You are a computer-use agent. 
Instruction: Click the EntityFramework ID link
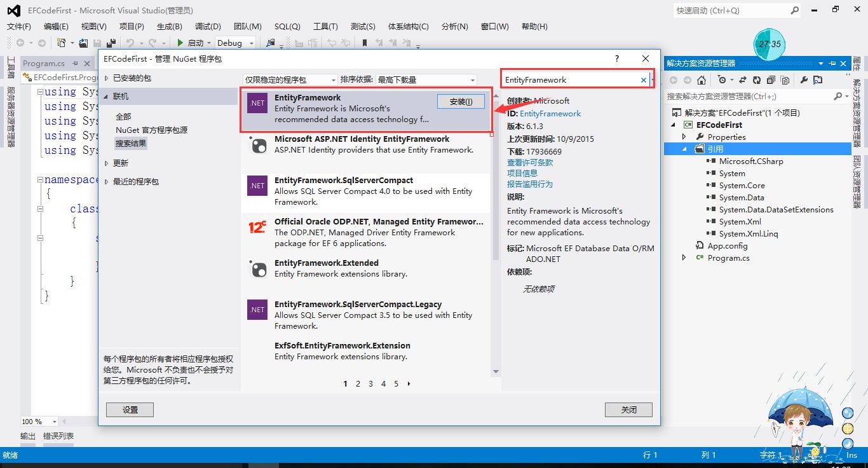click(550, 113)
